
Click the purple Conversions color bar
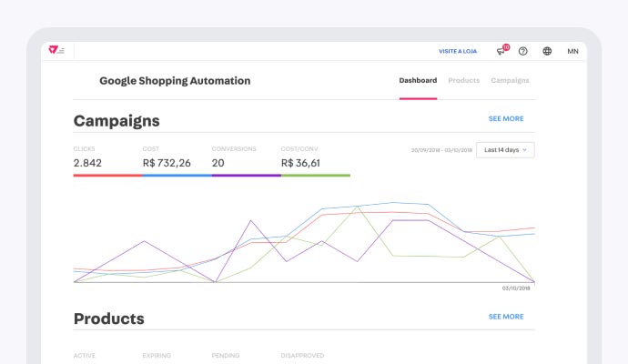click(x=247, y=176)
